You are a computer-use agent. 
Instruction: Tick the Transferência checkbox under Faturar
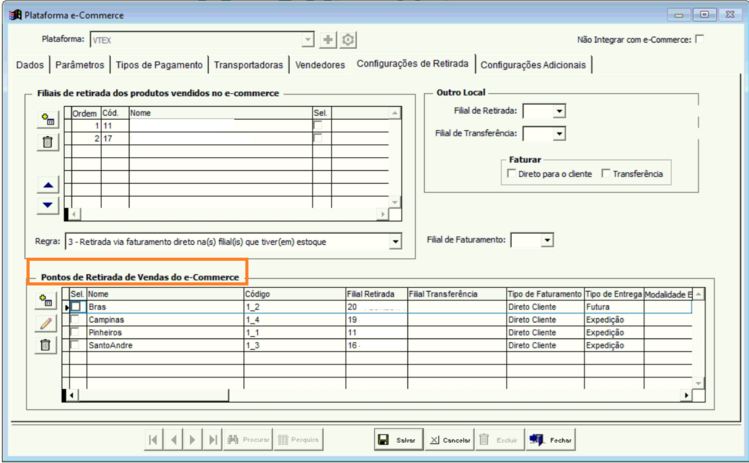pos(606,173)
